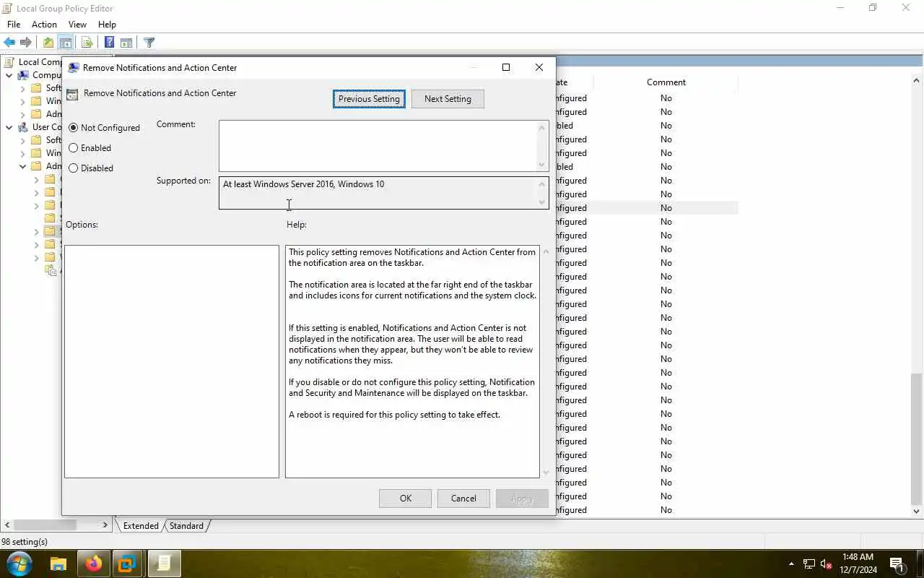The height and width of the screenshot is (578, 924).
Task: Click the Back arrow in the toolbar
Action: click(x=9, y=43)
